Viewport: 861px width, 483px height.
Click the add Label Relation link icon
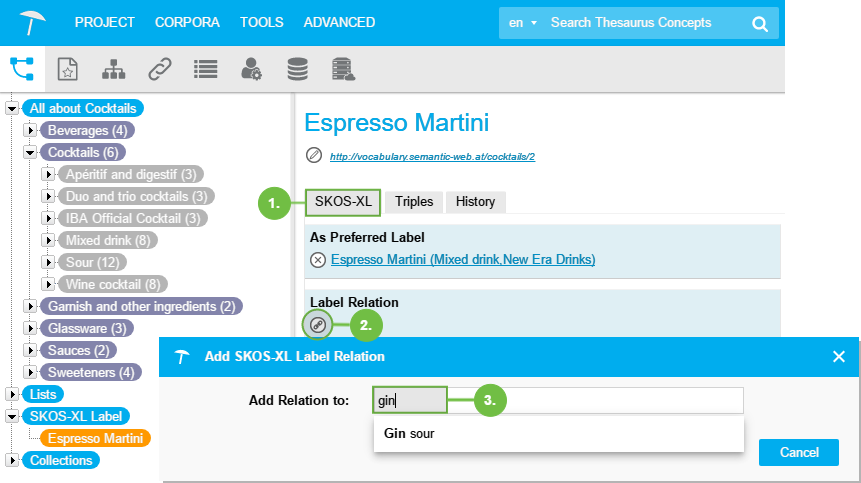[318, 324]
